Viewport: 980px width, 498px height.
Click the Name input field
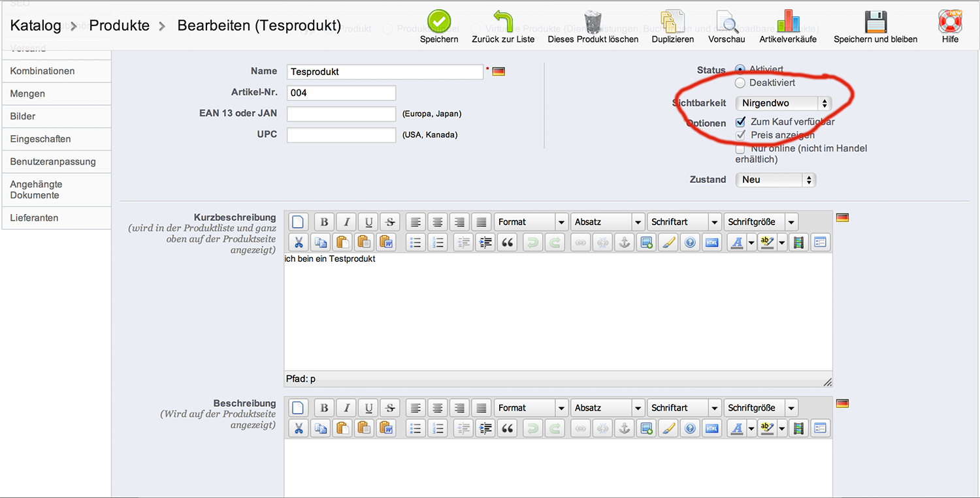pyautogui.click(x=385, y=72)
